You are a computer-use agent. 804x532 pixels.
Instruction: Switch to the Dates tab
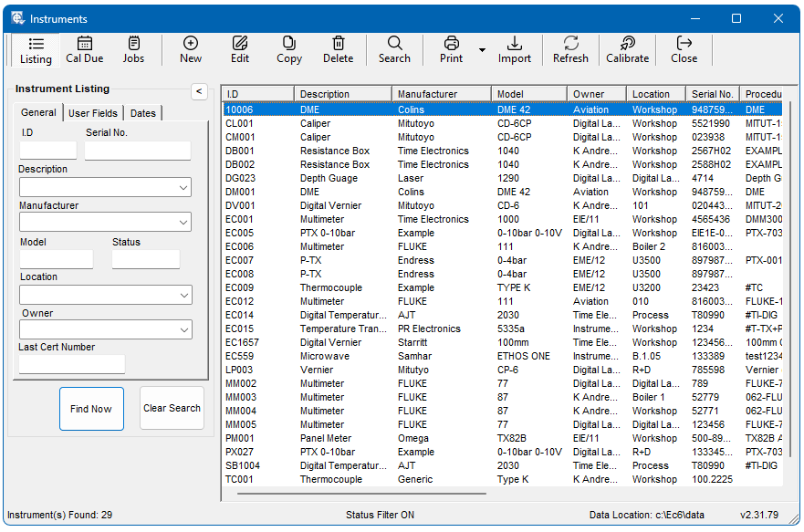click(x=142, y=113)
